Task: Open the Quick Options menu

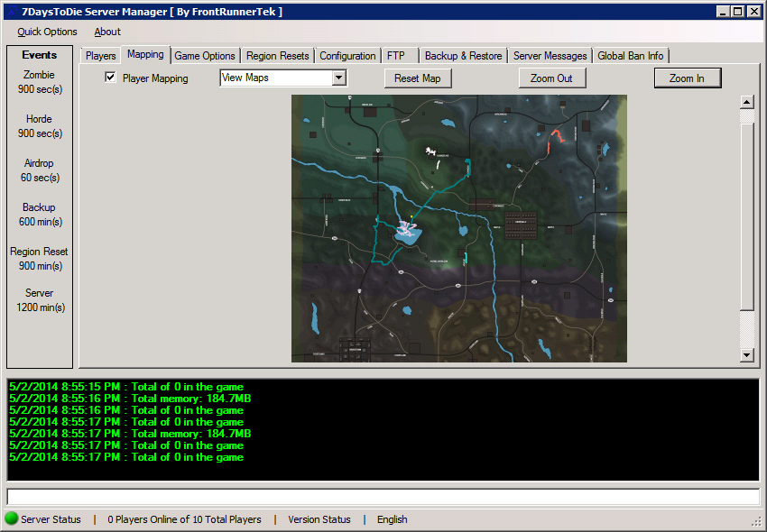Action: point(47,32)
